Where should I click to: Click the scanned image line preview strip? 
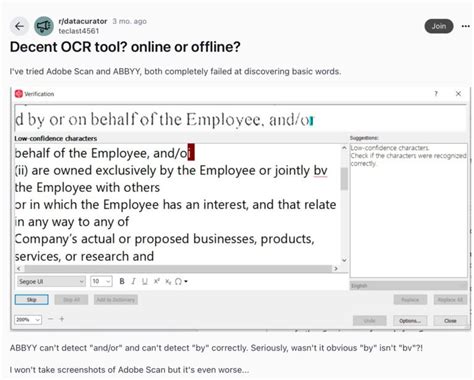click(240, 119)
